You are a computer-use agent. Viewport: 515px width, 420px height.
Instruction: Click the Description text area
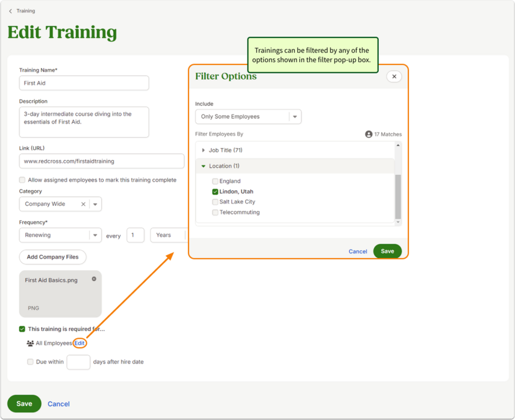[x=84, y=122]
